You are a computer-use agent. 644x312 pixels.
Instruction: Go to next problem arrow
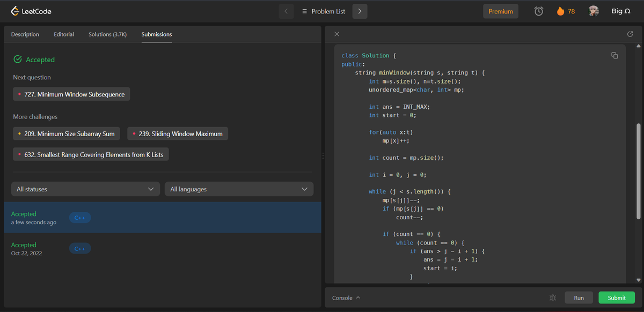(360, 11)
